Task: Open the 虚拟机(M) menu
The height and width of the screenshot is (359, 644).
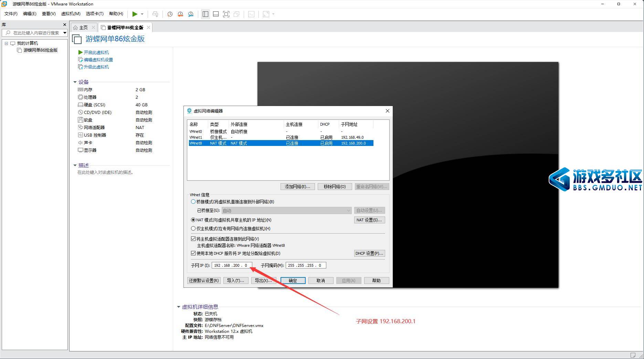Action: point(71,14)
